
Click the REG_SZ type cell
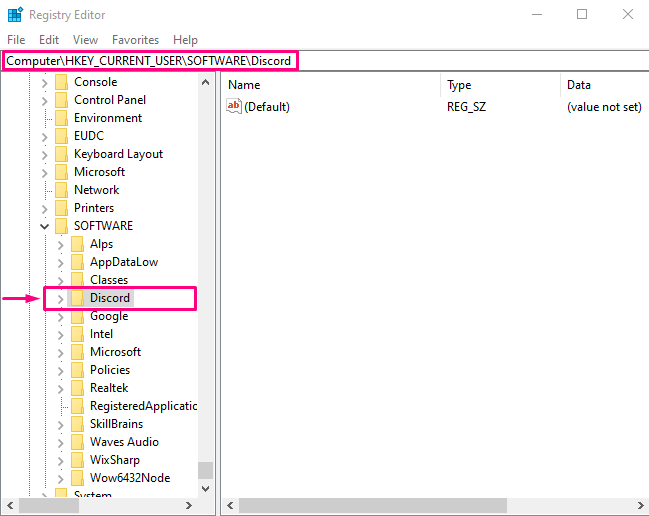pyautogui.click(x=466, y=107)
